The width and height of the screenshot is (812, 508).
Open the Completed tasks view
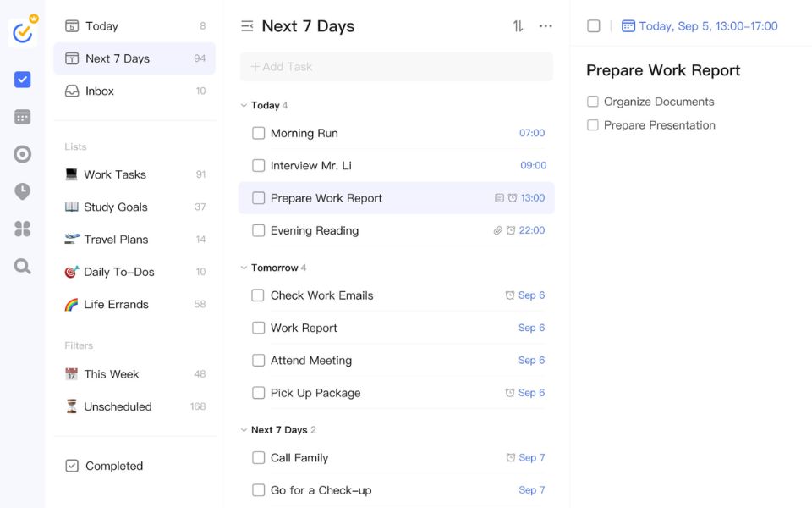[x=113, y=466]
